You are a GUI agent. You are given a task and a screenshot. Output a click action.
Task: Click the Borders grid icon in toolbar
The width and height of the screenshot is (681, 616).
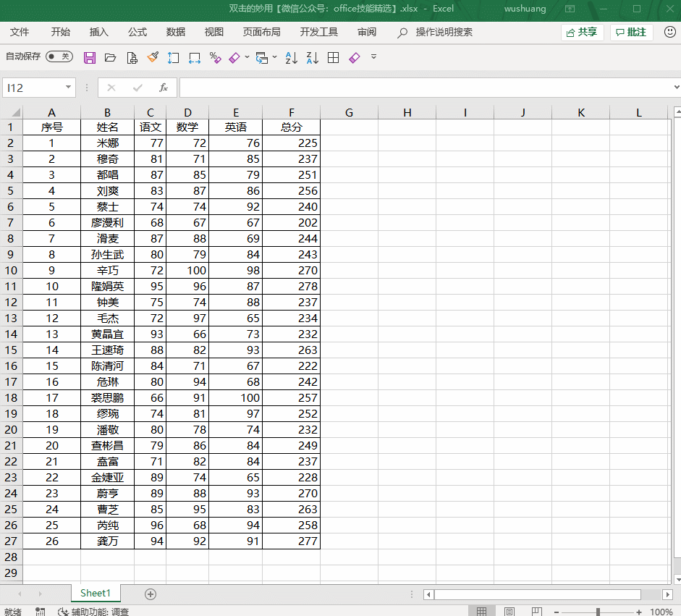click(334, 57)
